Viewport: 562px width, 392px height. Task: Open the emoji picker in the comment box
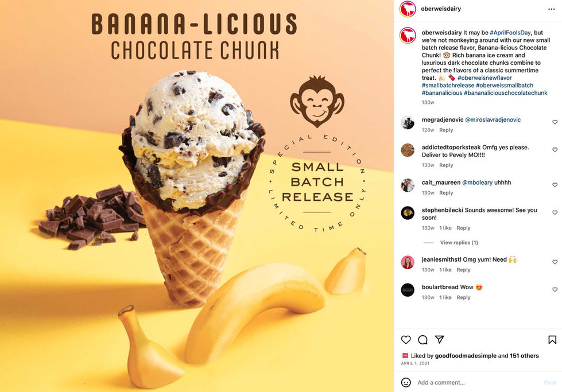point(406,382)
